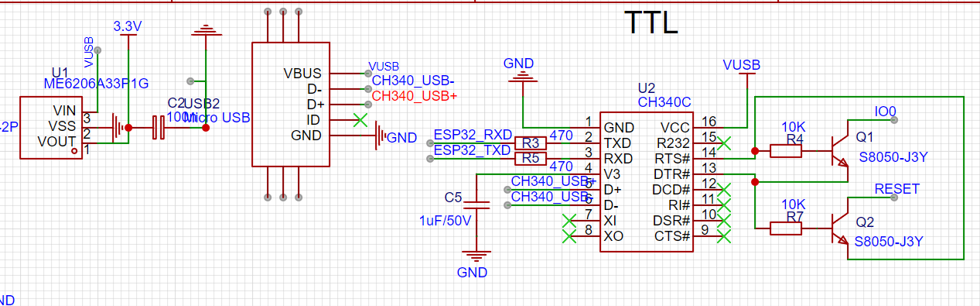The height and width of the screenshot is (306, 980).
Task: Click the 3.3V power label
Action: [128, 26]
